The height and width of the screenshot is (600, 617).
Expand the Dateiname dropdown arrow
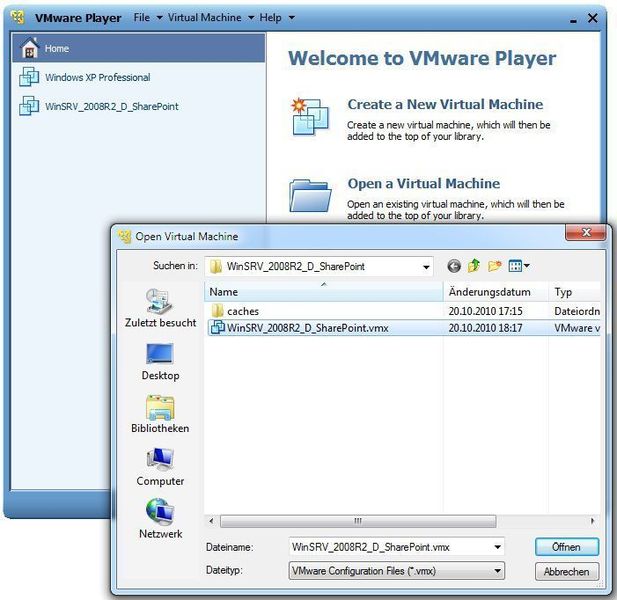(x=497, y=547)
